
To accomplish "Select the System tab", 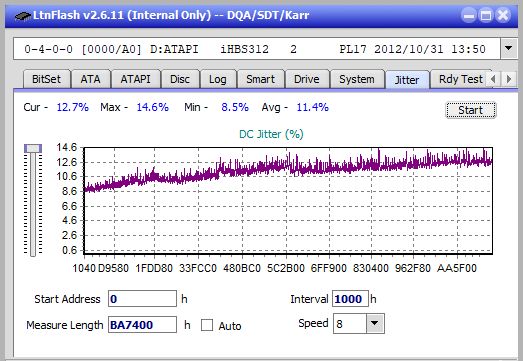I will [x=357, y=79].
